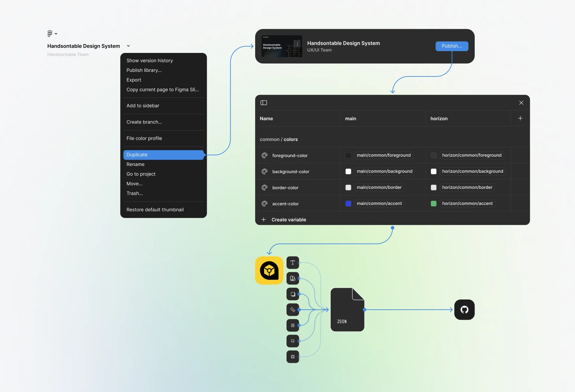This screenshot has width=575, height=392.
Task: Select the lines spacing token icon
Action: pos(293,325)
